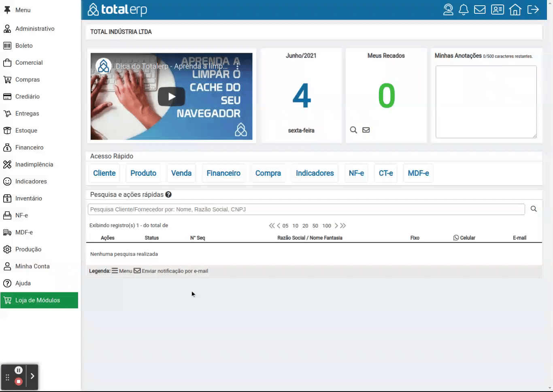
Task: Click the Ajuda question mark icon
Action: [7, 283]
